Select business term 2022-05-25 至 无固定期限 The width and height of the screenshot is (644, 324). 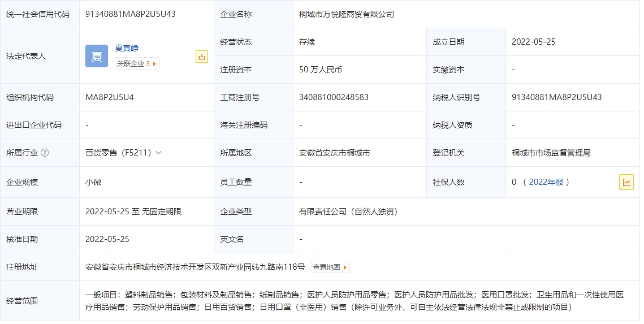click(x=133, y=211)
